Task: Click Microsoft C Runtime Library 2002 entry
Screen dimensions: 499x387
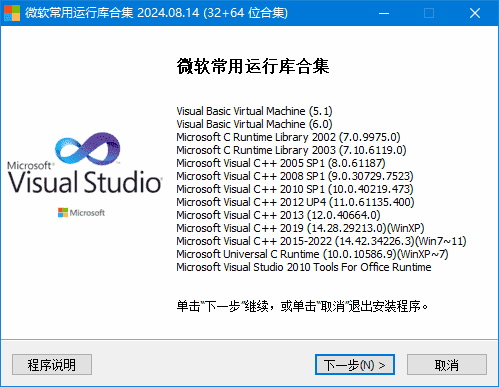Action: 288,137
